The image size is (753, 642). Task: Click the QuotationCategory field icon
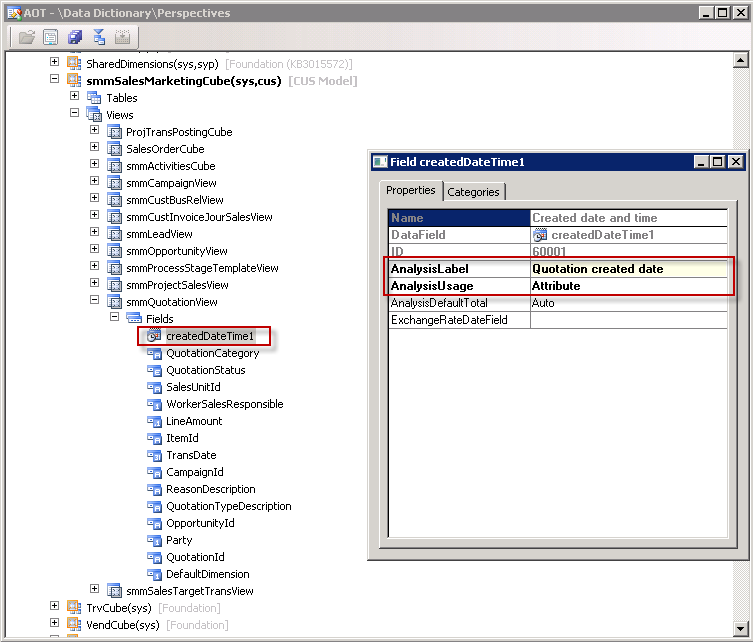coord(154,353)
